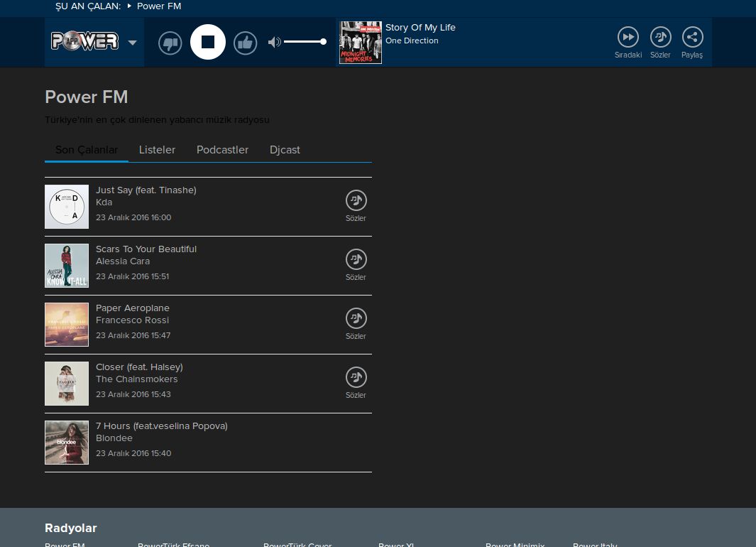
Task: Click One Direction artist name in player
Action: coord(412,40)
